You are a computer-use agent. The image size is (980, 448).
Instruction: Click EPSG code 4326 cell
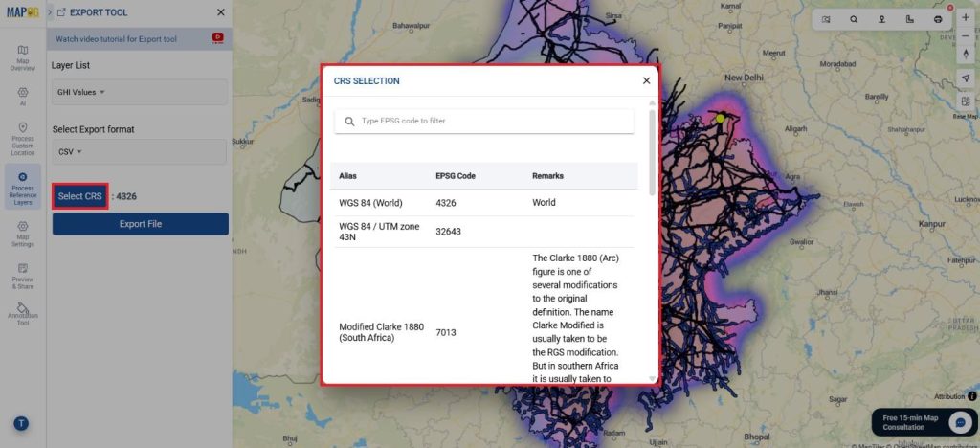pyautogui.click(x=446, y=203)
